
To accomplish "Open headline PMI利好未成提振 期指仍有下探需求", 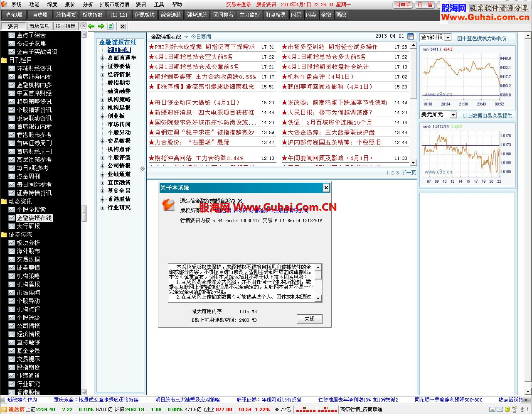I will point(204,47).
